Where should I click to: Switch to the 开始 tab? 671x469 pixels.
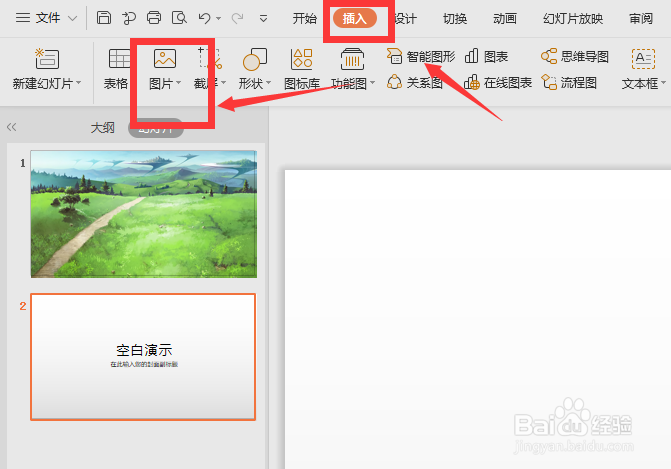[x=305, y=18]
